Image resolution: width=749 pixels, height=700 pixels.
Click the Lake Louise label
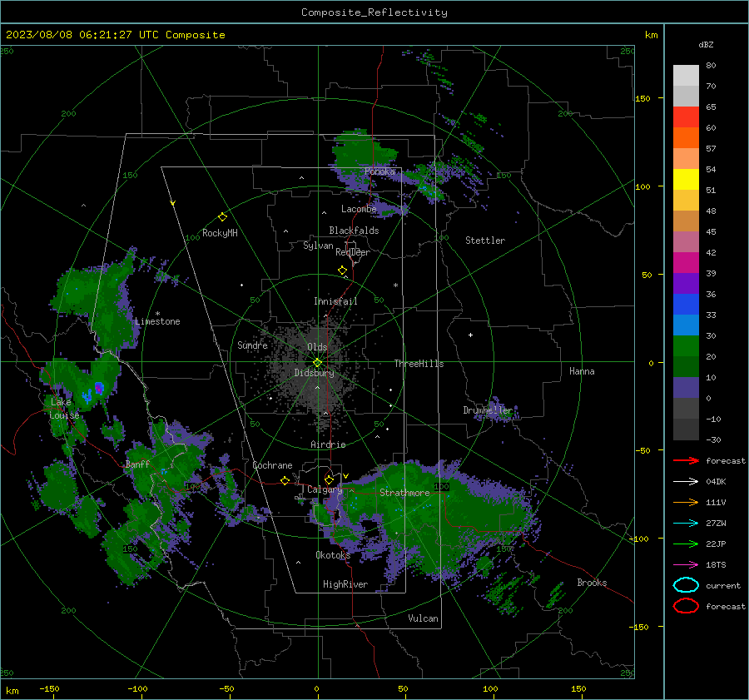(64, 409)
